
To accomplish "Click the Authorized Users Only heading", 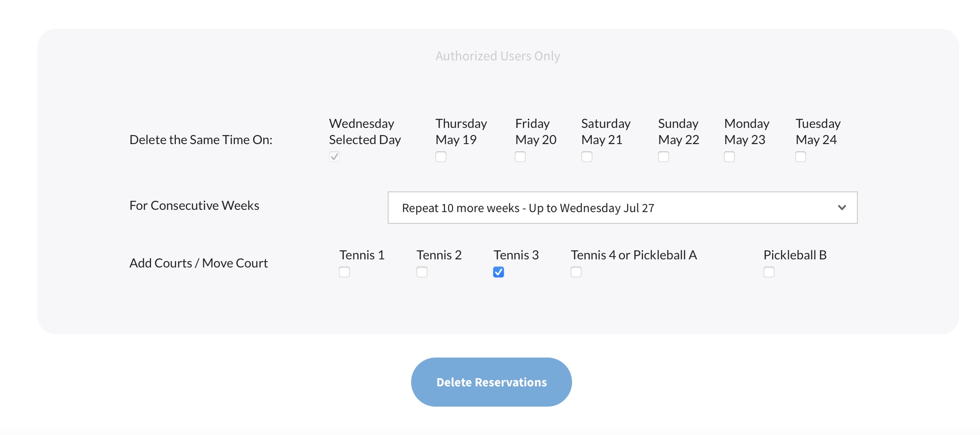I will click(x=498, y=56).
